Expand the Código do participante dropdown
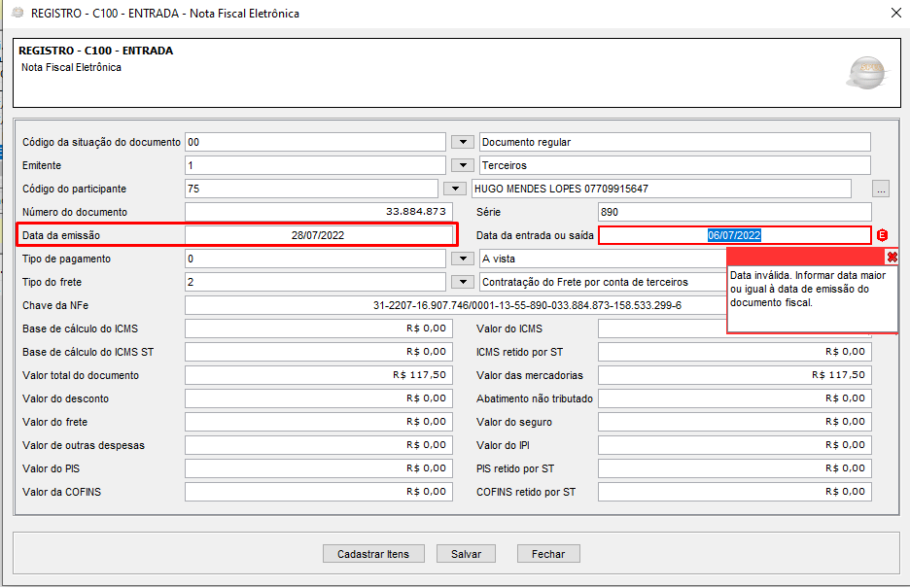Image resolution: width=910 pixels, height=588 pixels. click(455, 189)
